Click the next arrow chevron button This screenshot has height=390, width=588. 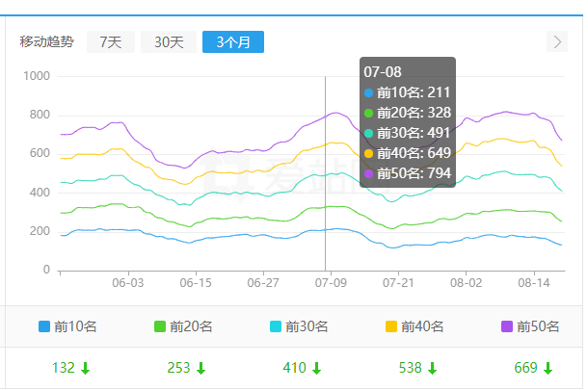(557, 41)
